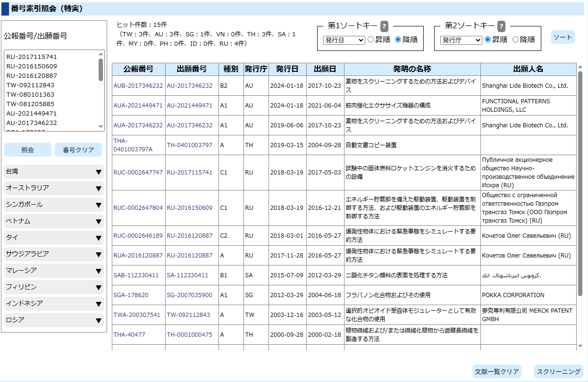Click the help icon beside 第1ソートキー
588x382 pixels.
click(384, 26)
